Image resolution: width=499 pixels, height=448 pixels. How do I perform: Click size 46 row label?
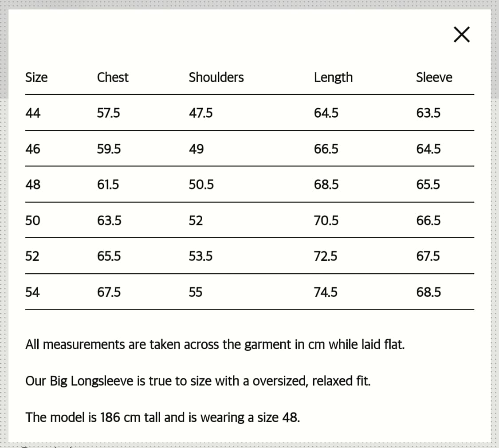[x=33, y=149]
